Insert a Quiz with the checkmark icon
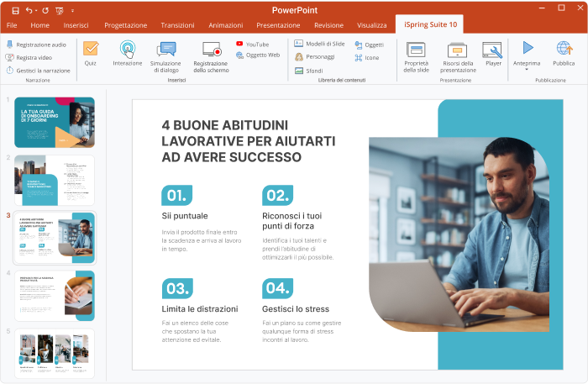This screenshot has width=588, height=384. pyautogui.click(x=91, y=53)
